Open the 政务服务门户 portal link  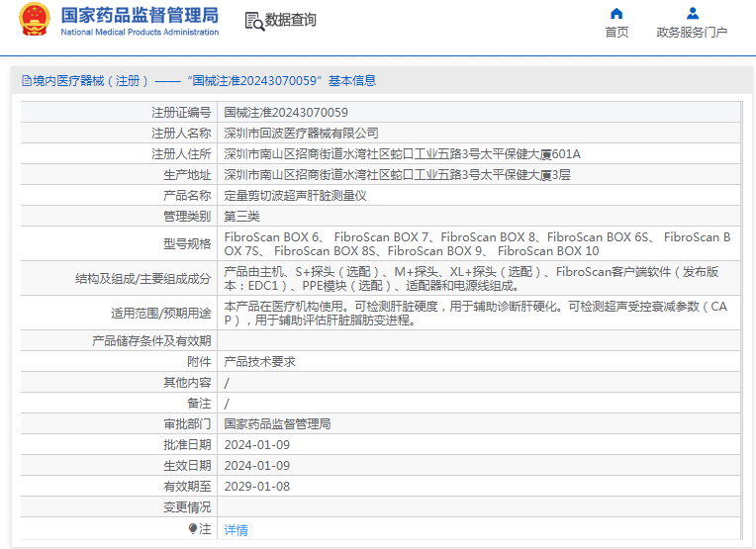click(x=692, y=33)
